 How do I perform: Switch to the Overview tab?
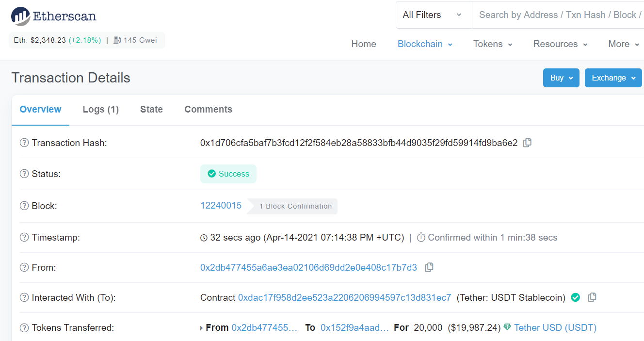point(40,109)
